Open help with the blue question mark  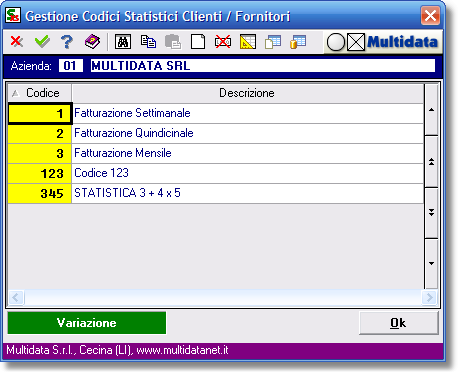pos(67,42)
